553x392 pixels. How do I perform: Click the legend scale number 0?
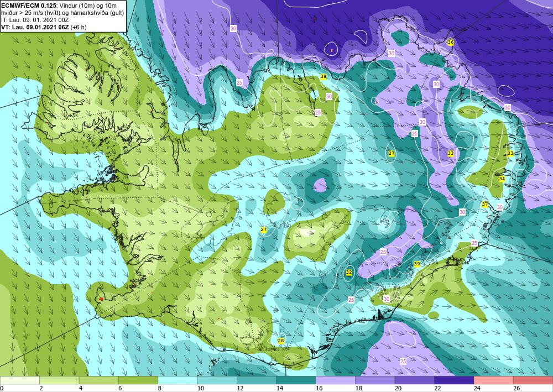pos(2,389)
